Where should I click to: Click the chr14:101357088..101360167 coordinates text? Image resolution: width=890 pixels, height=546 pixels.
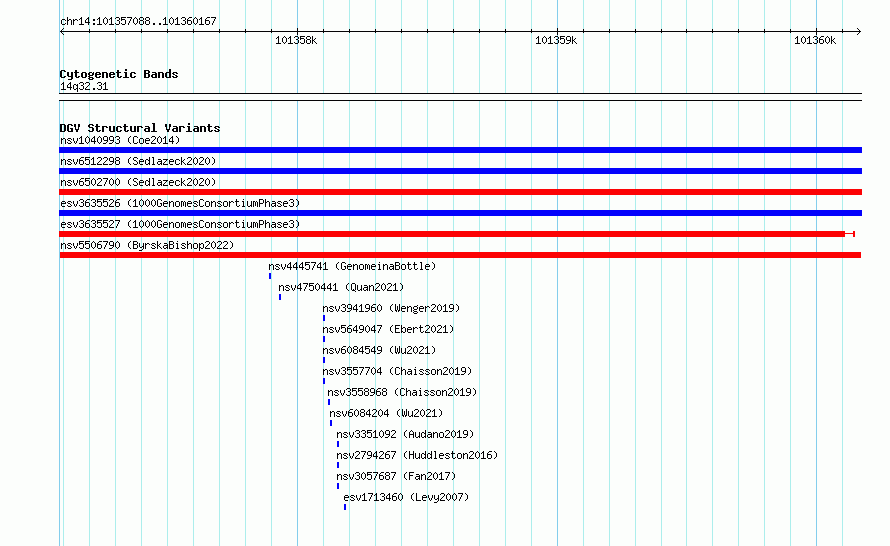(138, 22)
